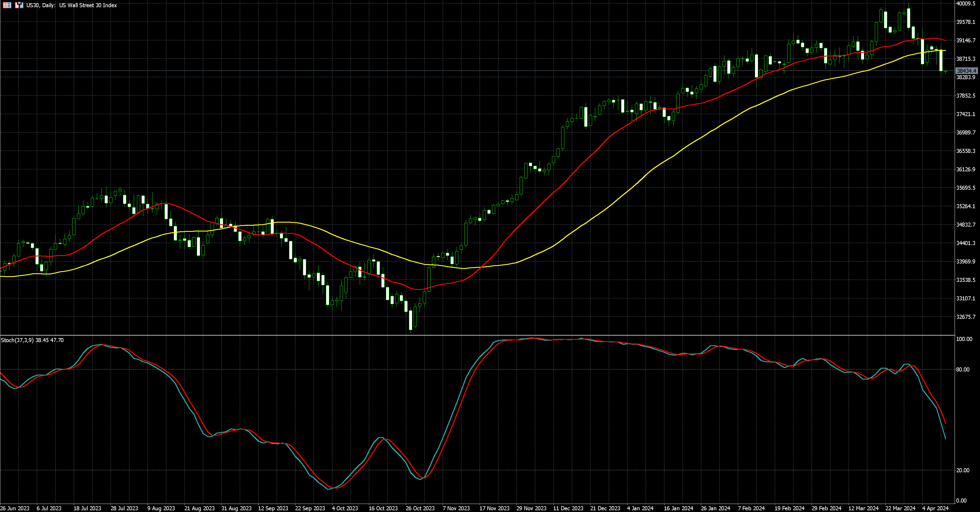Click the 7 Feb 2024 date label

(751, 508)
